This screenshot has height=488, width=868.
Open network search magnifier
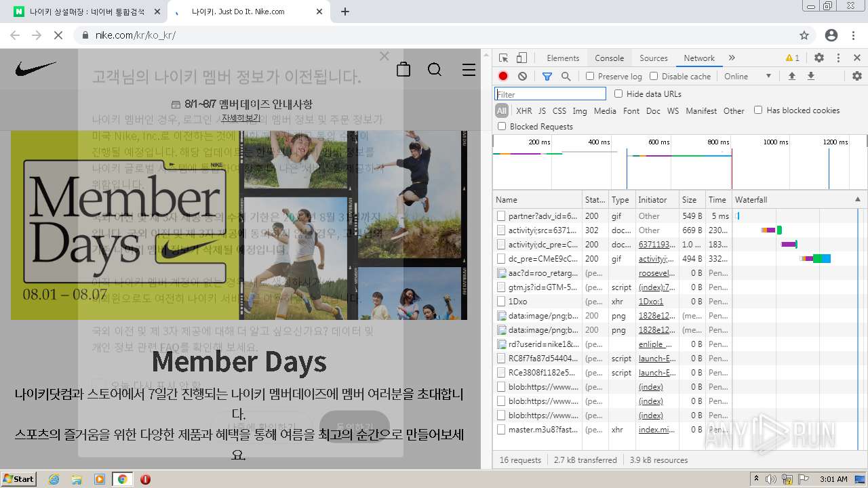[x=566, y=77]
